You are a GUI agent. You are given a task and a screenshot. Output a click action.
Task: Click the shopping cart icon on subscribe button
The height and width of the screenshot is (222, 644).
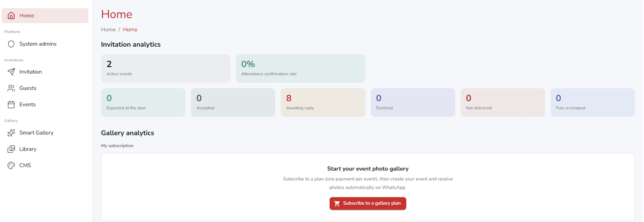(x=337, y=203)
